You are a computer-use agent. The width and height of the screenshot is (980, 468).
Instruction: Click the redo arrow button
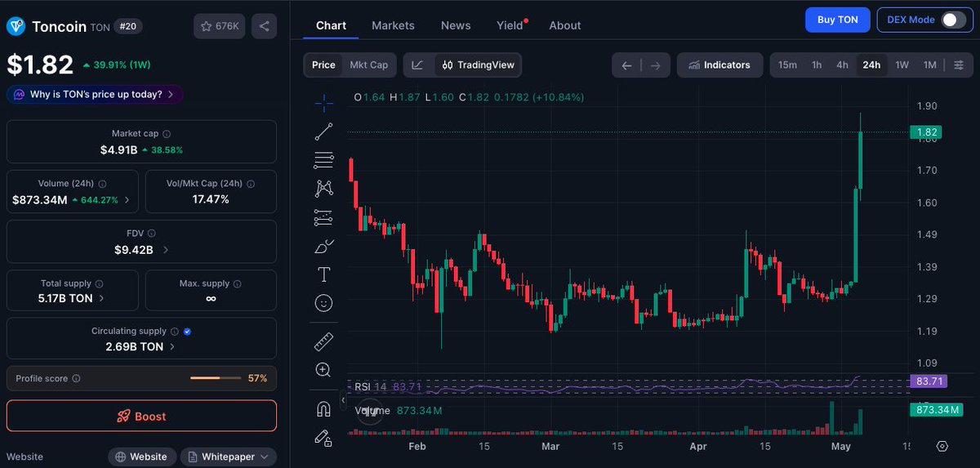click(x=655, y=65)
